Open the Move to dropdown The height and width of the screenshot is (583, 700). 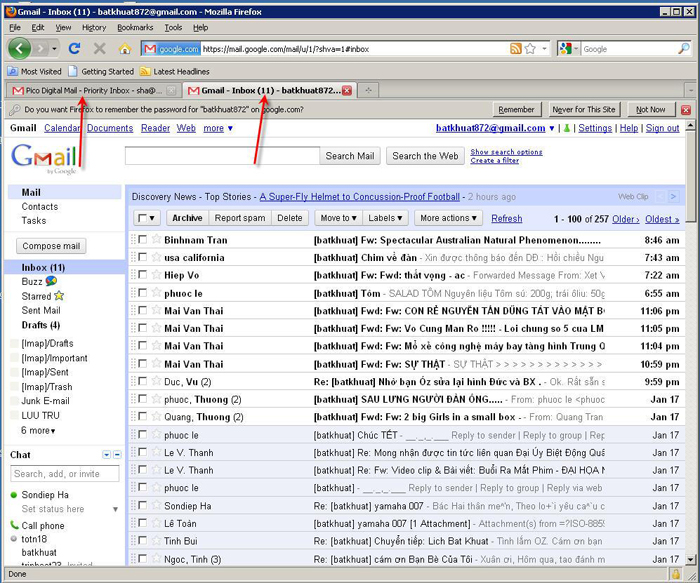click(338, 218)
